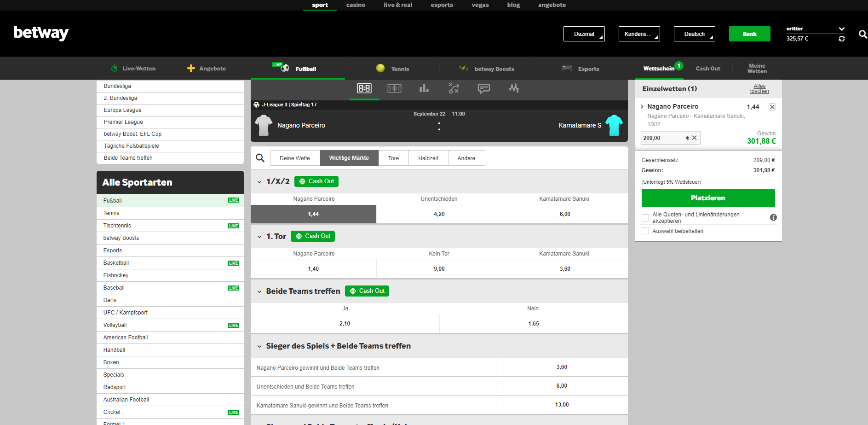
Task: Open the Dezimal odds format dropdown
Action: [584, 34]
